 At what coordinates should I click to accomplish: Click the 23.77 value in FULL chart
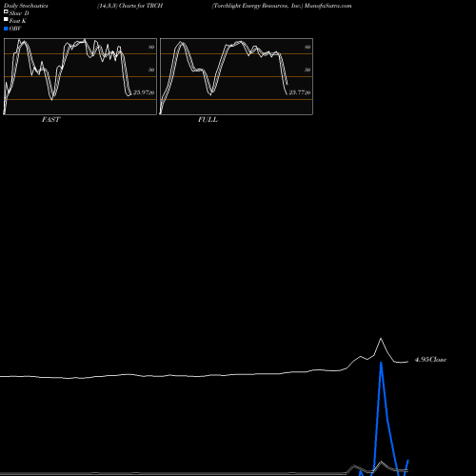pos(297,92)
